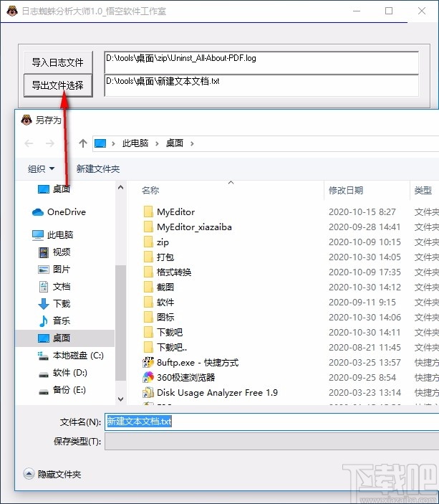Click the export file path input field
Screen dimensions: 439x504
coord(261,85)
